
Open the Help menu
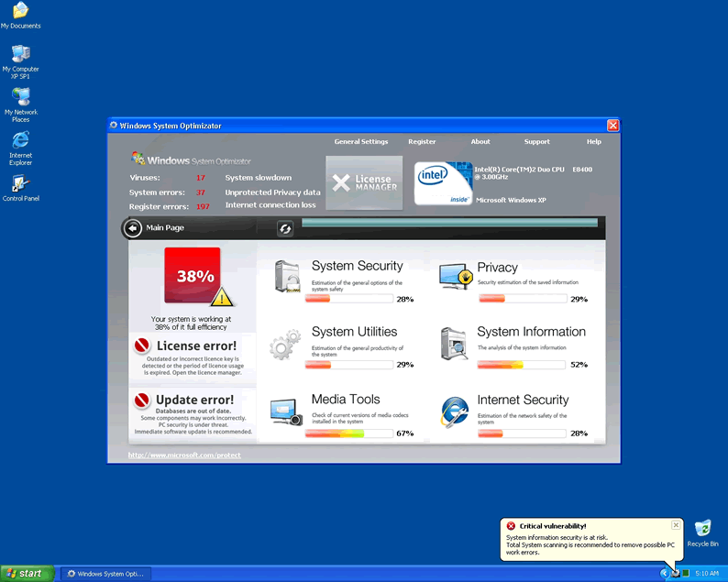593,142
